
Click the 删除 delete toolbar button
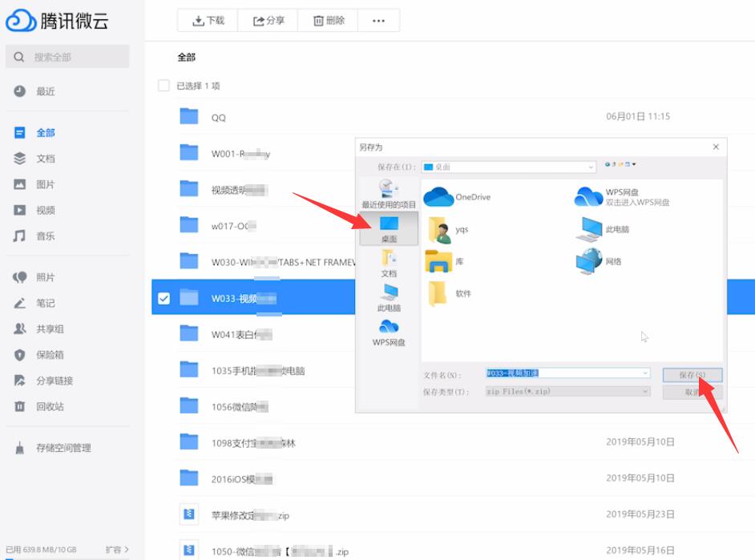(329, 21)
